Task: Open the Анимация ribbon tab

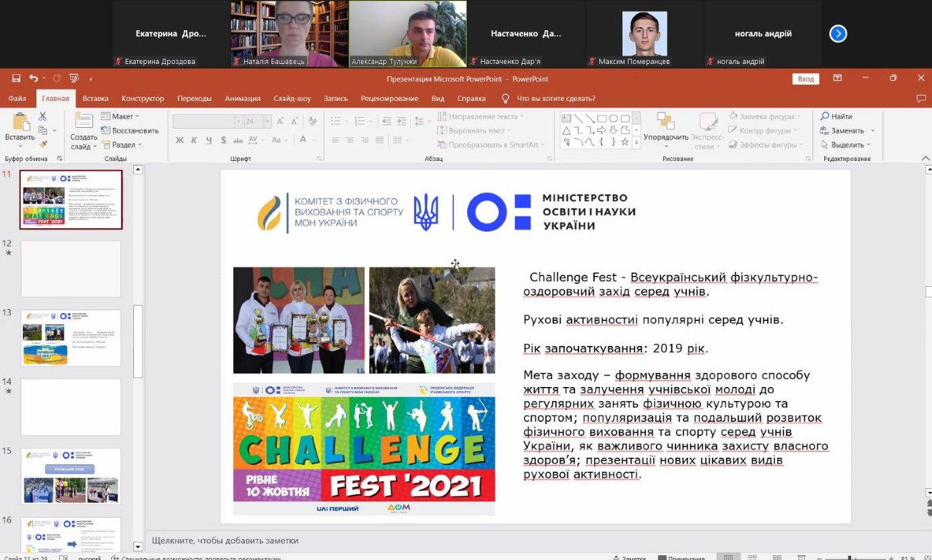Action: click(242, 98)
